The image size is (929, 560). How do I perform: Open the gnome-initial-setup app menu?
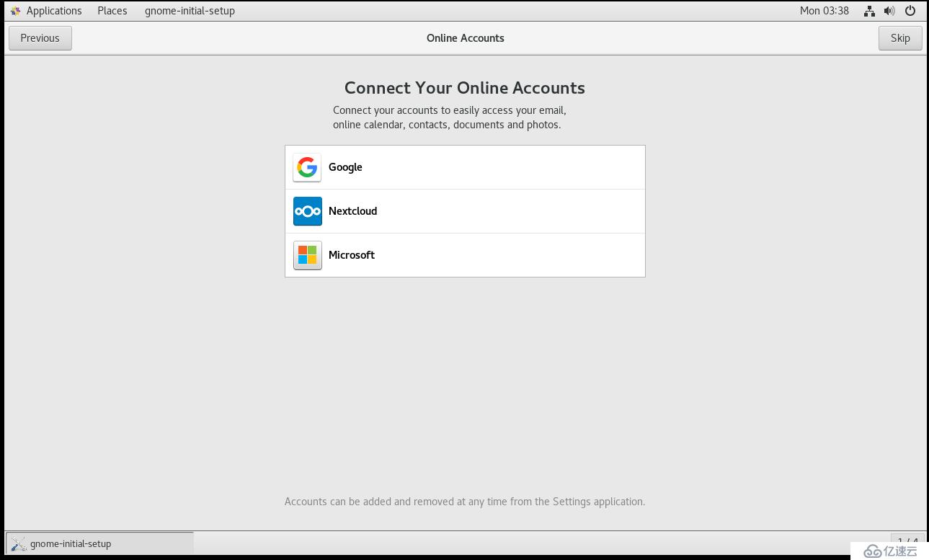tap(190, 11)
